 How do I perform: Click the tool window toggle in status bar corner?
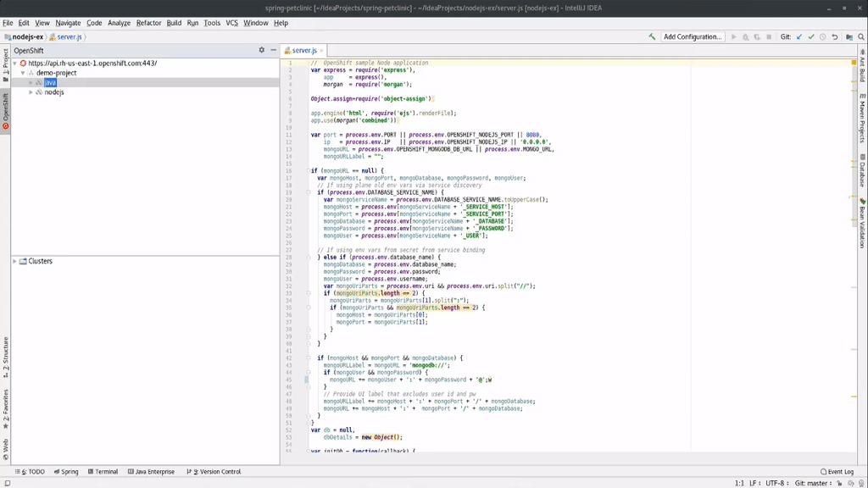(7, 483)
